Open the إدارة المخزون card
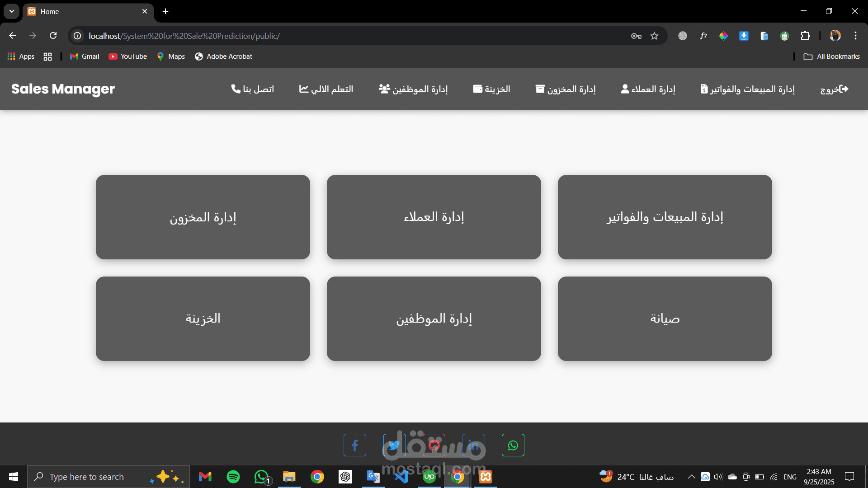This screenshot has height=488, width=868. 203,217
